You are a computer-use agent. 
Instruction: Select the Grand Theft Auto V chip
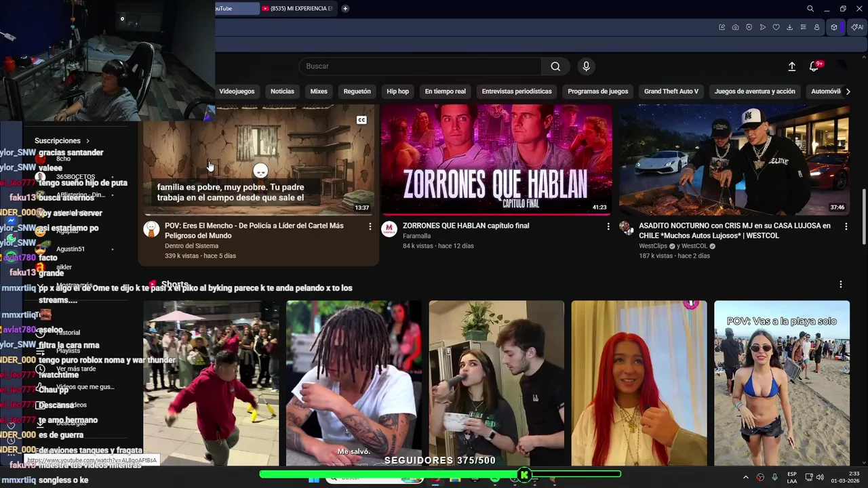[x=671, y=91]
